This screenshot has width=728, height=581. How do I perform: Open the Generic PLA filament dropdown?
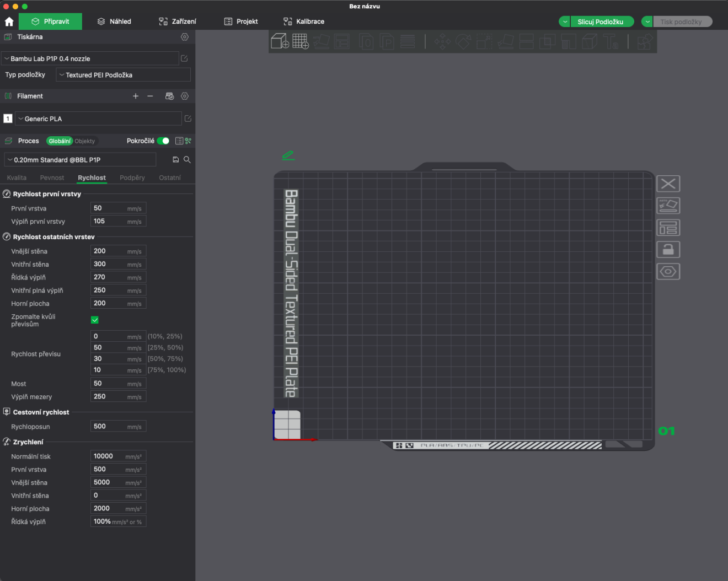98,119
